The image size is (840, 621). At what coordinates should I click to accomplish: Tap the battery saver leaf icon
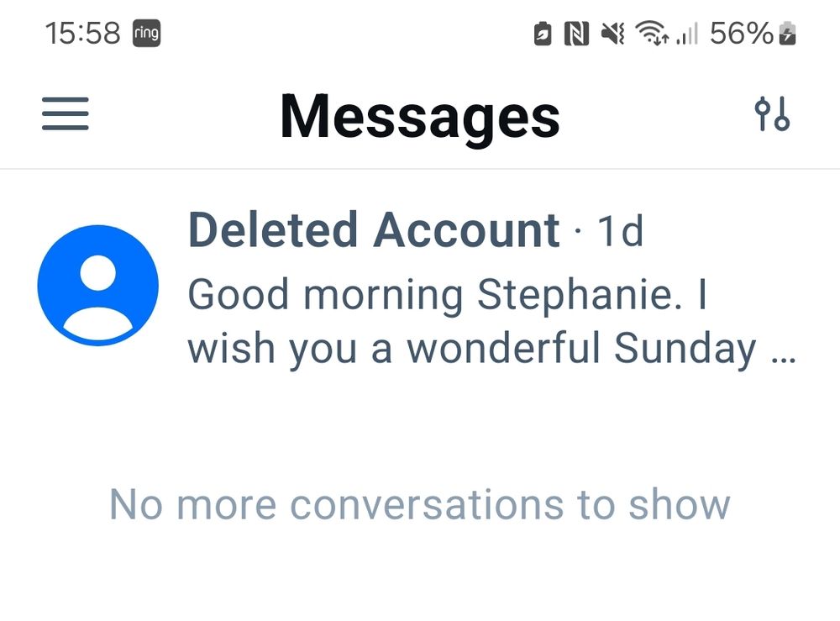[543, 34]
